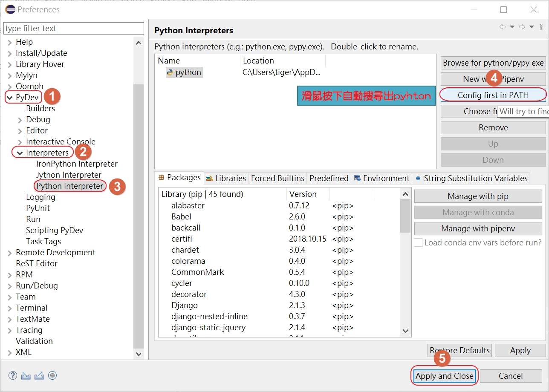This screenshot has width=549, height=392.
Task: Click the packages list scrollbar up arrow
Action: tap(405, 194)
